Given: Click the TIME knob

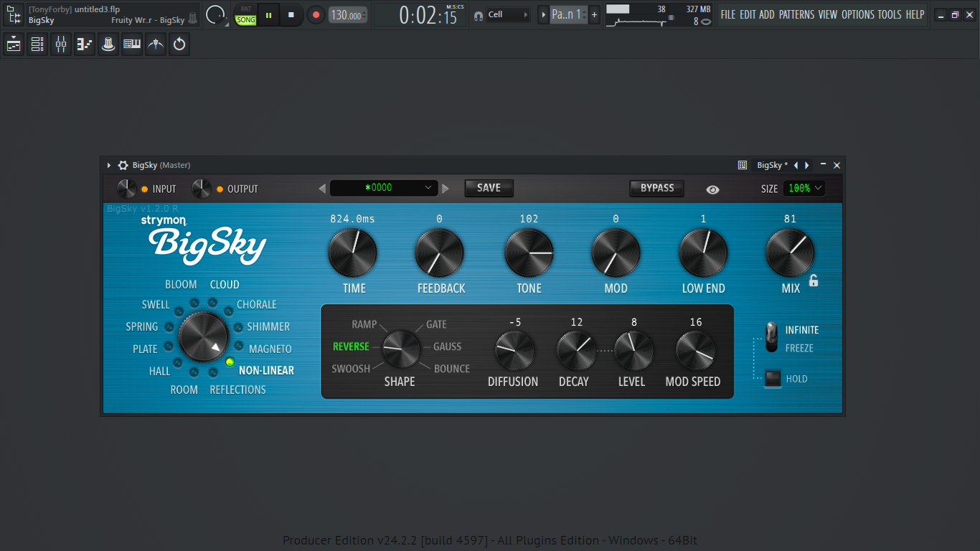Looking at the screenshot, I should point(352,253).
